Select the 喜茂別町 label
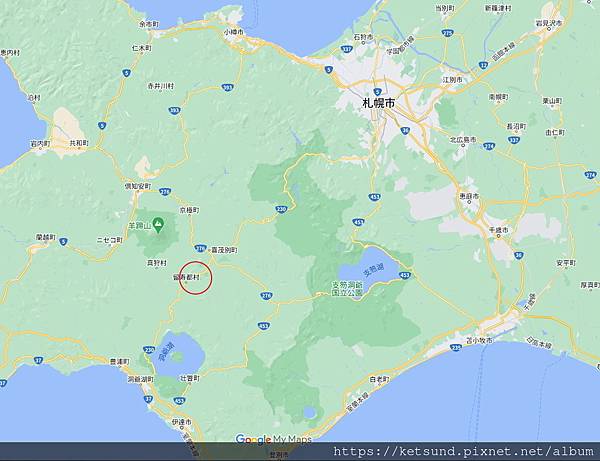The image size is (600, 461). click(224, 250)
